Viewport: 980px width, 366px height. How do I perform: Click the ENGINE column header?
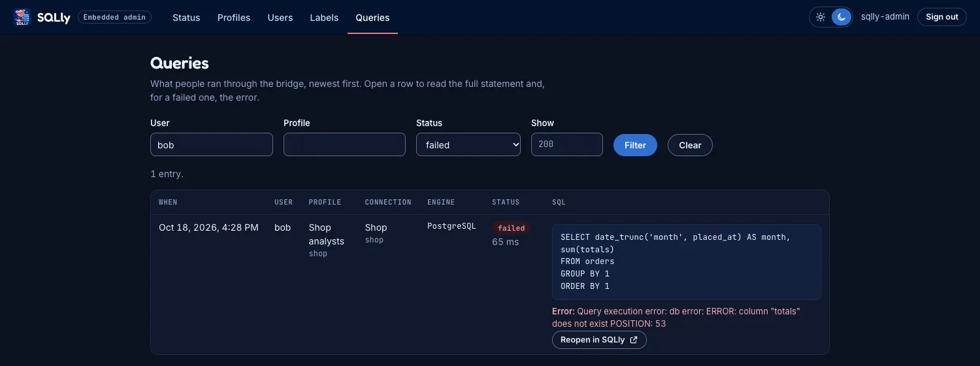point(441,203)
